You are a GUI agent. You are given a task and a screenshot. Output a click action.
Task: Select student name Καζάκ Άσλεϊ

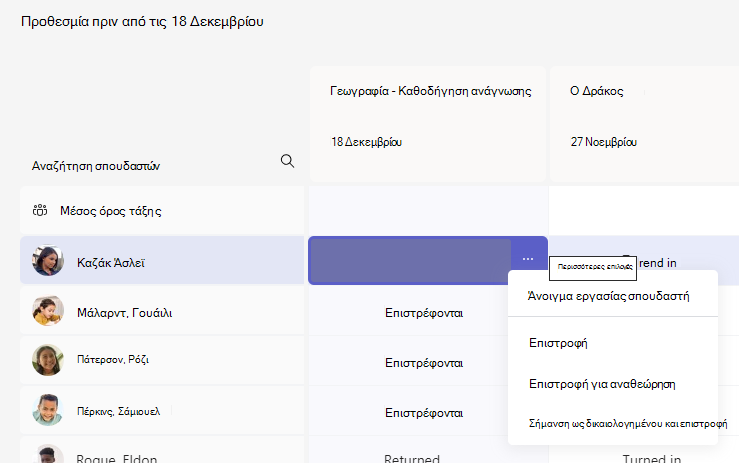pos(111,263)
